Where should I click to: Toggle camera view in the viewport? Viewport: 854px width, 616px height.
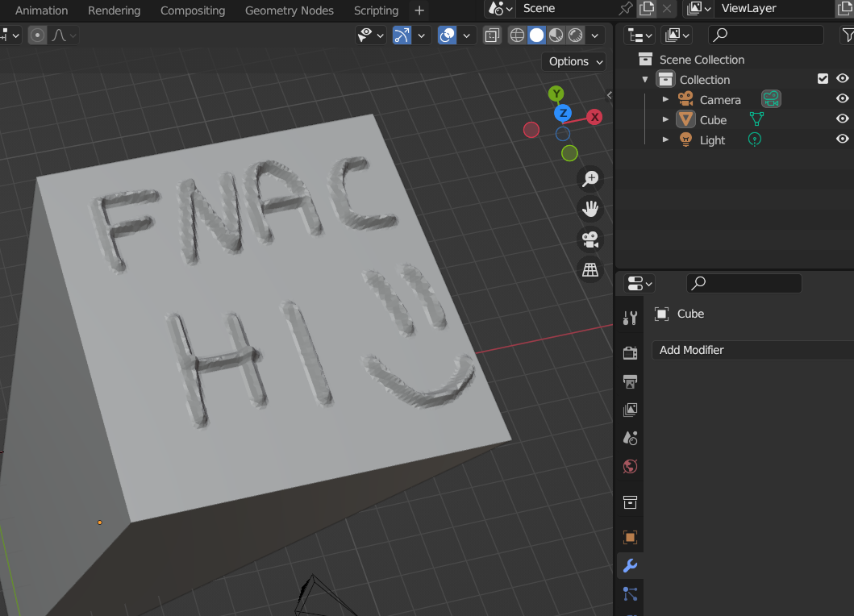tap(590, 239)
